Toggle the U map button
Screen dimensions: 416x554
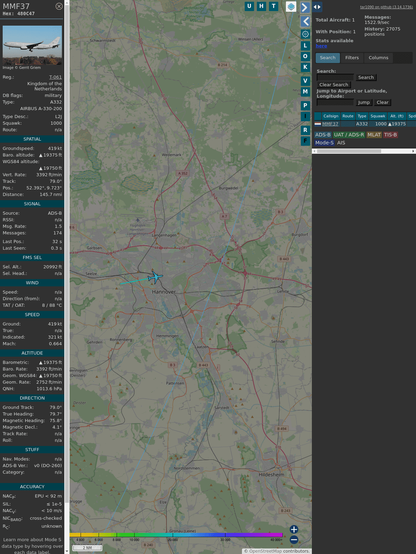coord(249,6)
